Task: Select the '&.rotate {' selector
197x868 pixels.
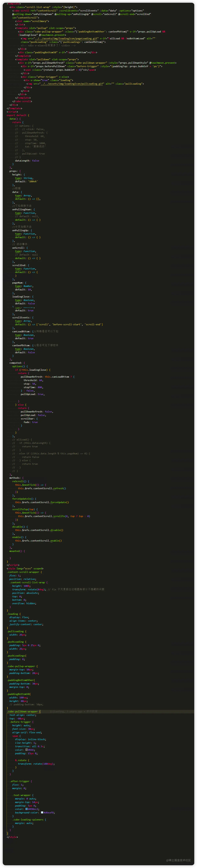Action: 22,760
